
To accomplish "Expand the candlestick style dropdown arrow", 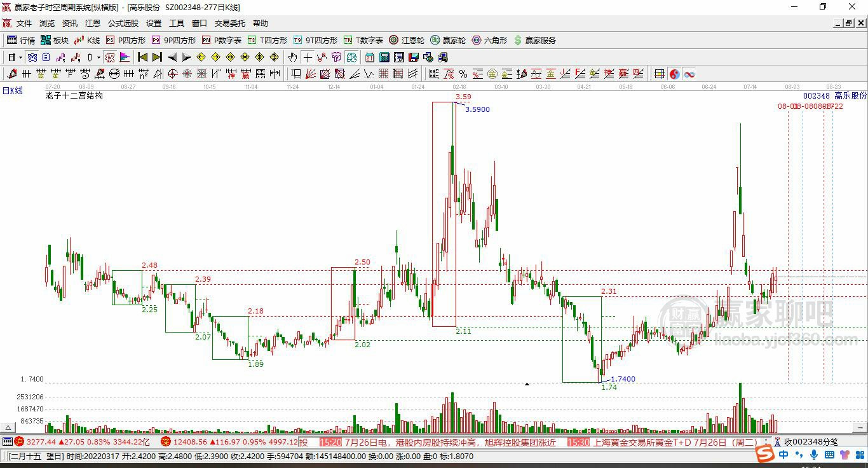I will click(98, 57).
